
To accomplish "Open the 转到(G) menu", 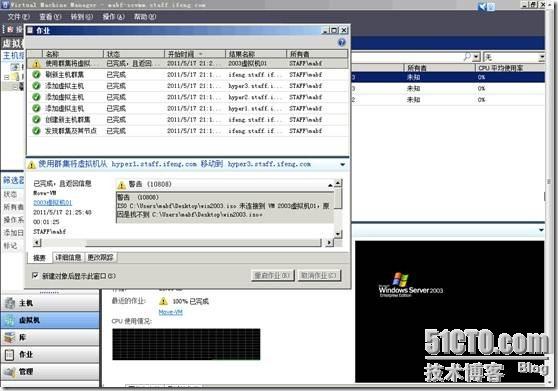I will click(x=81, y=17).
